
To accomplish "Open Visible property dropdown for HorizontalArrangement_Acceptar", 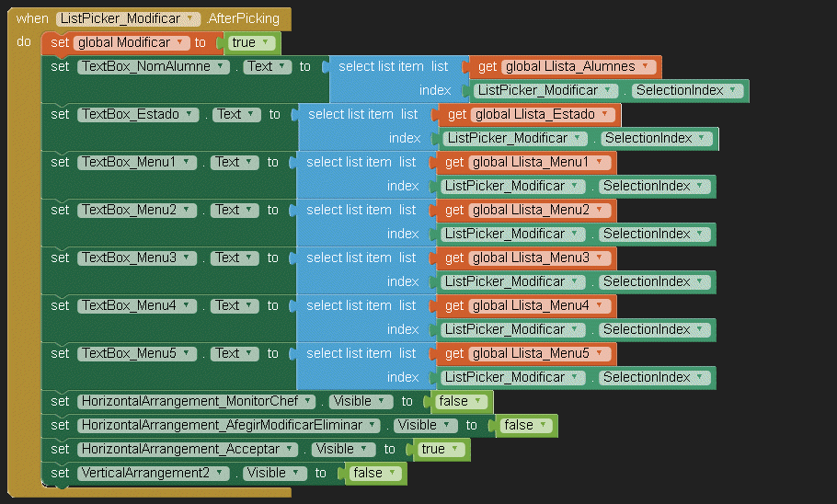I will [x=342, y=449].
